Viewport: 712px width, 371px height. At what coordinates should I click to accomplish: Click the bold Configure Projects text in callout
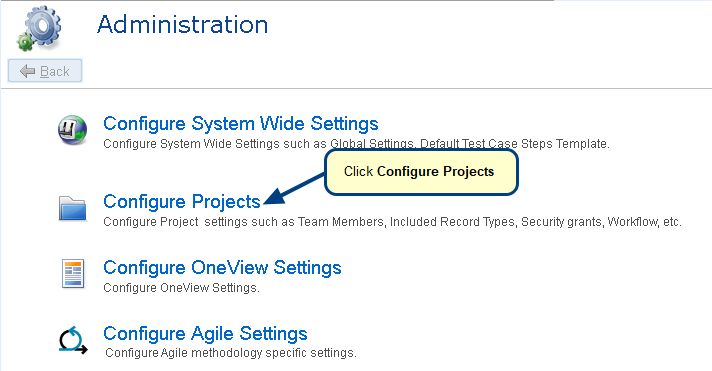click(x=435, y=172)
